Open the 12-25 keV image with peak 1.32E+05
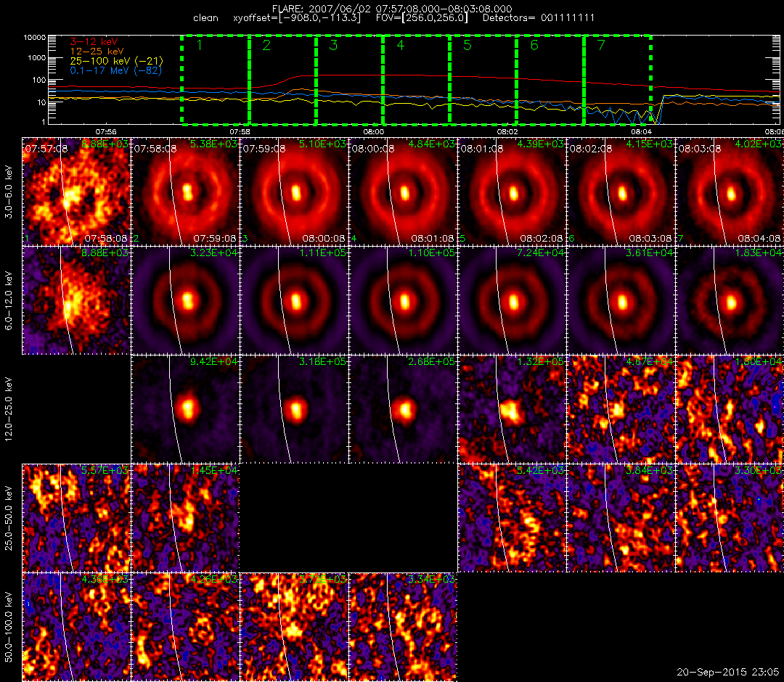This screenshot has width=784, height=682. point(512,410)
